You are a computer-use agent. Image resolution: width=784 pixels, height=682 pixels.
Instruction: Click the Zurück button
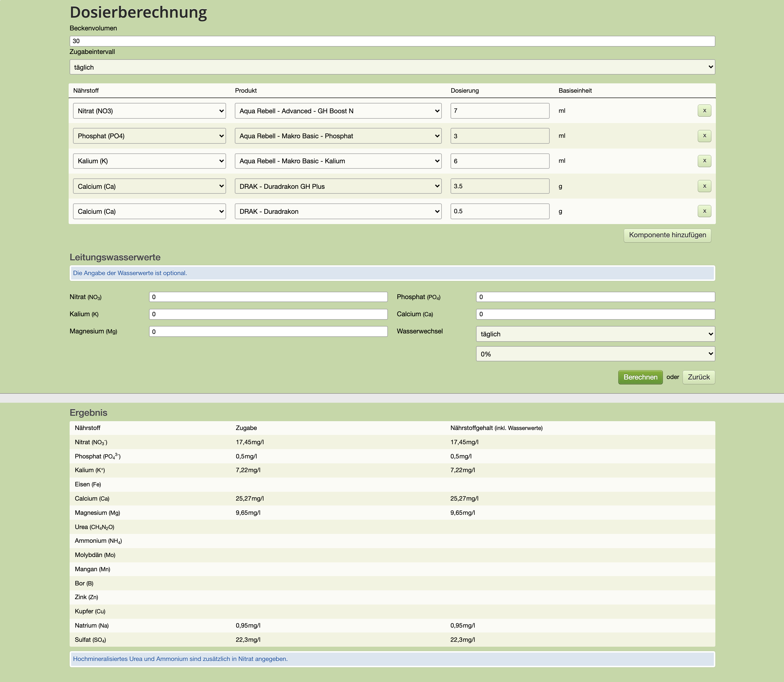698,377
